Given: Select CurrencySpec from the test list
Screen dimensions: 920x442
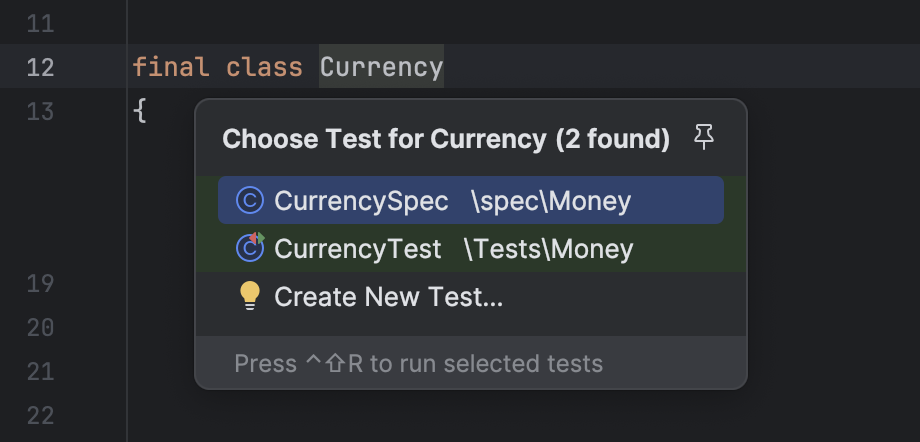Looking at the screenshot, I should pyautogui.click(x=361, y=201).
